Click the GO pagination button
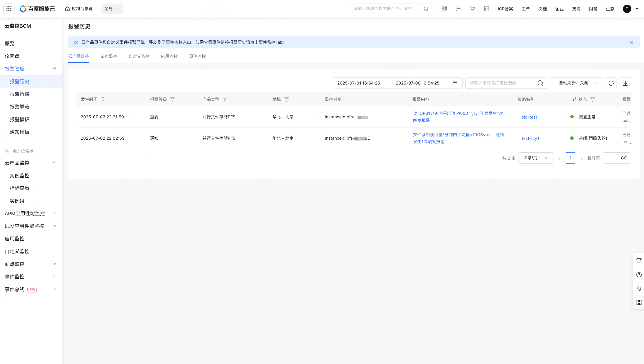Viewport: 644px width, 364px height. (x=624, y=158)
